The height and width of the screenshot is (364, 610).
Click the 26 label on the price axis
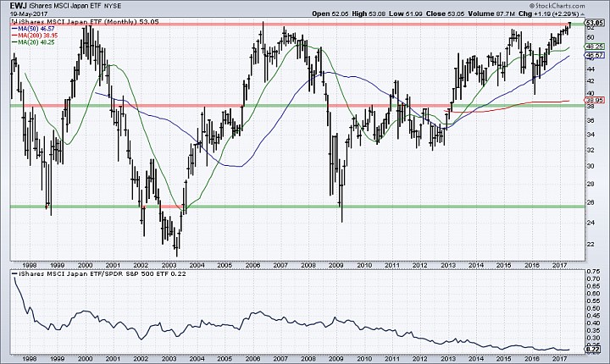(591, 202)
